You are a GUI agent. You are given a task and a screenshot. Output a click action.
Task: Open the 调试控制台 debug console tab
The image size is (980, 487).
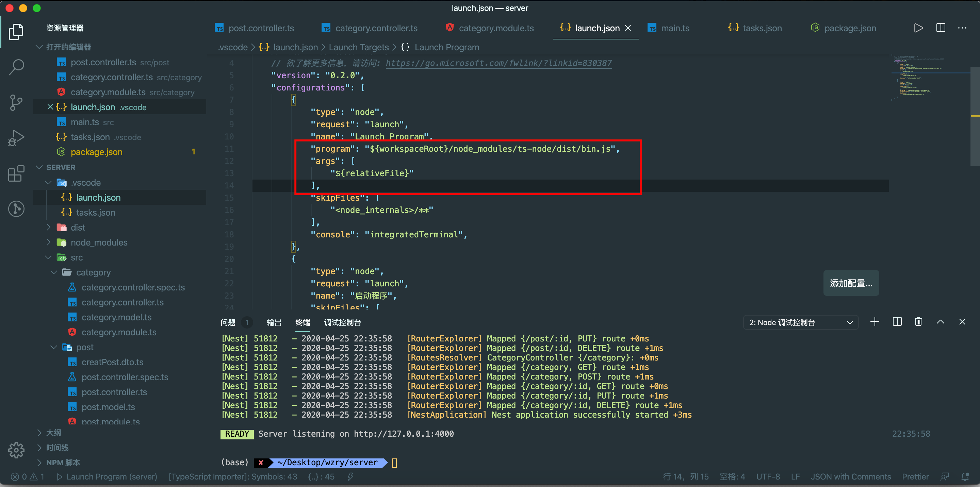342,322
